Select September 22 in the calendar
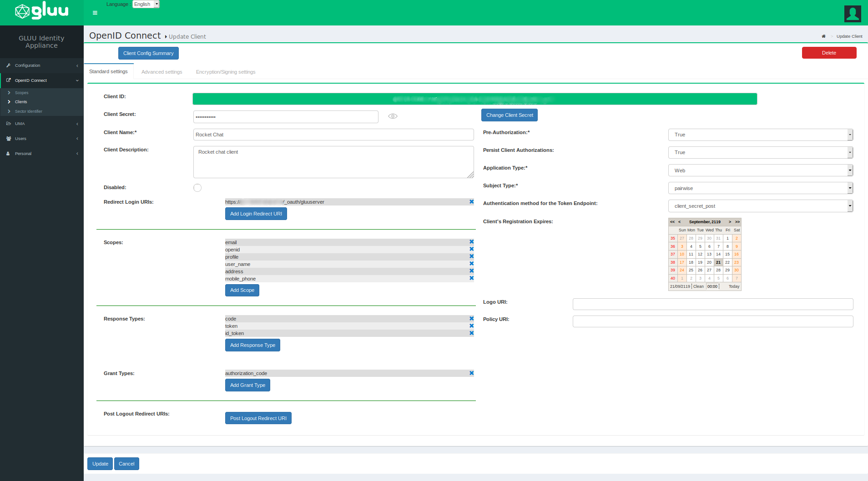The image size is (868, 481). [727, 262]
